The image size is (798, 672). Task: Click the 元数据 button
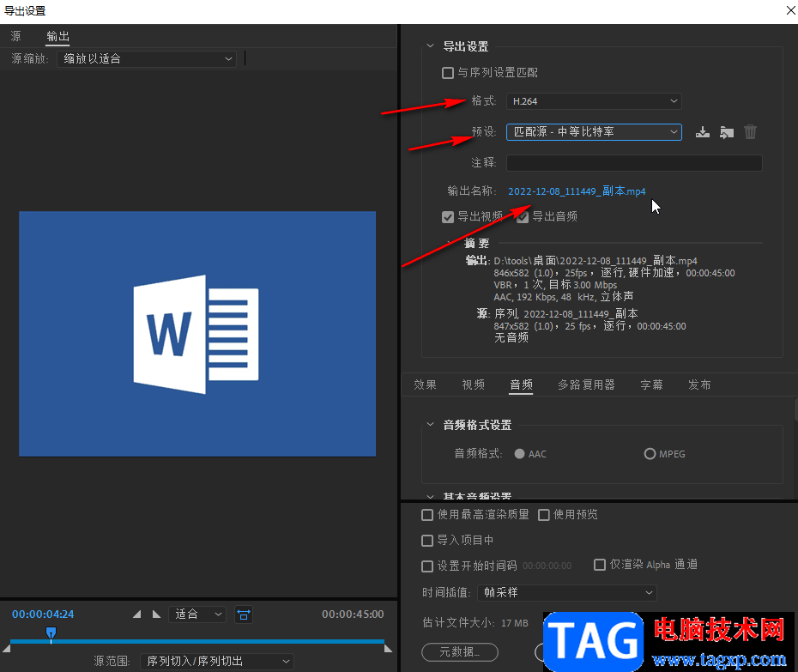pyautogui.click(x=460, y=652)
